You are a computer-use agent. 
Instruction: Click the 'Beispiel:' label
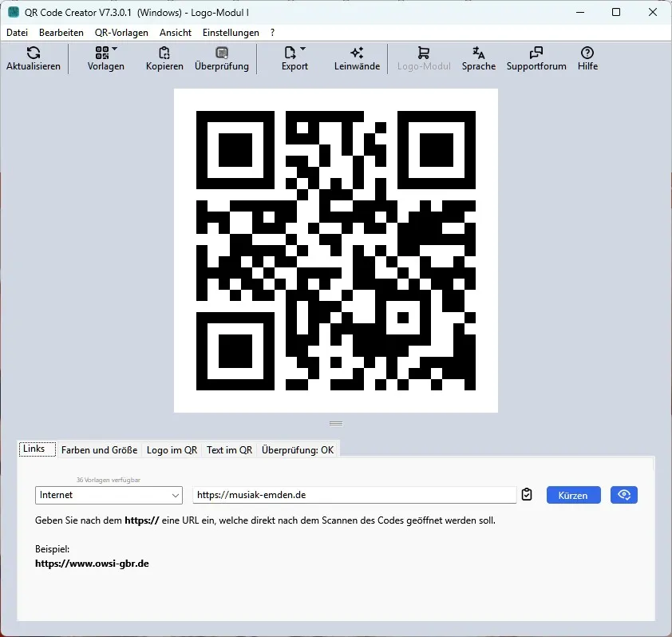point(53,549)
